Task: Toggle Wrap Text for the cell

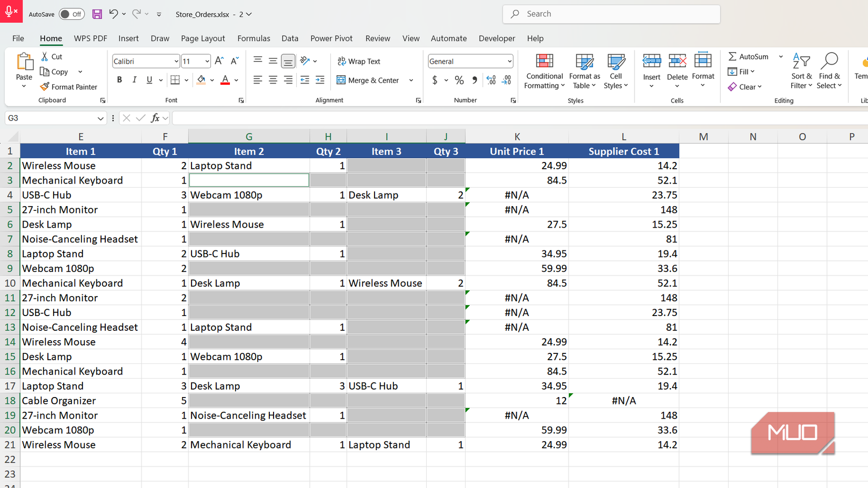Action: pyautogui.click(x=359, y=62)
